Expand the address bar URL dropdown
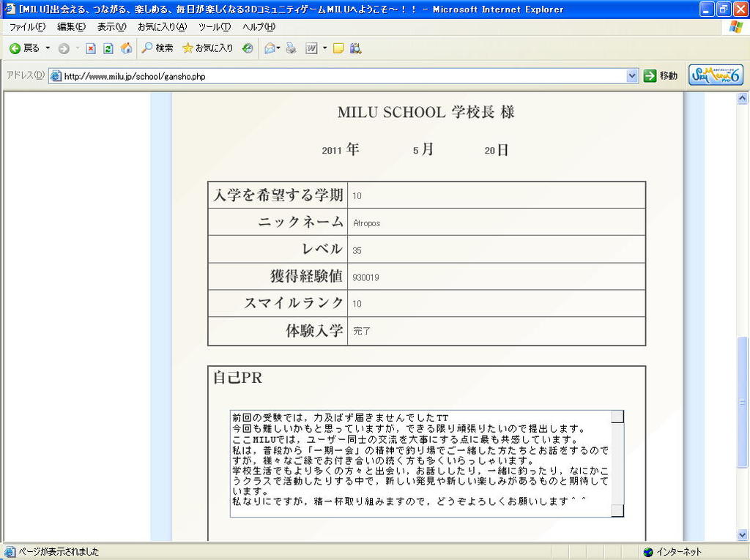The image size is (750, 560). click(632, 76)
